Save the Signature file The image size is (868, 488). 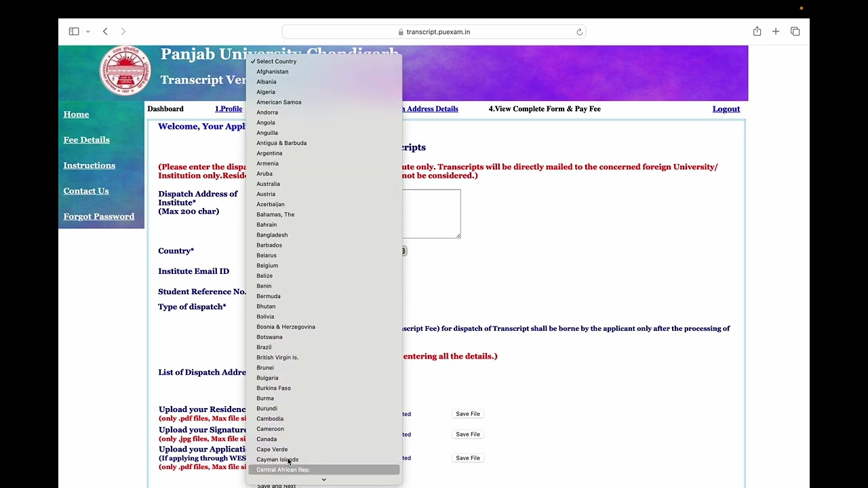(468, 434)
